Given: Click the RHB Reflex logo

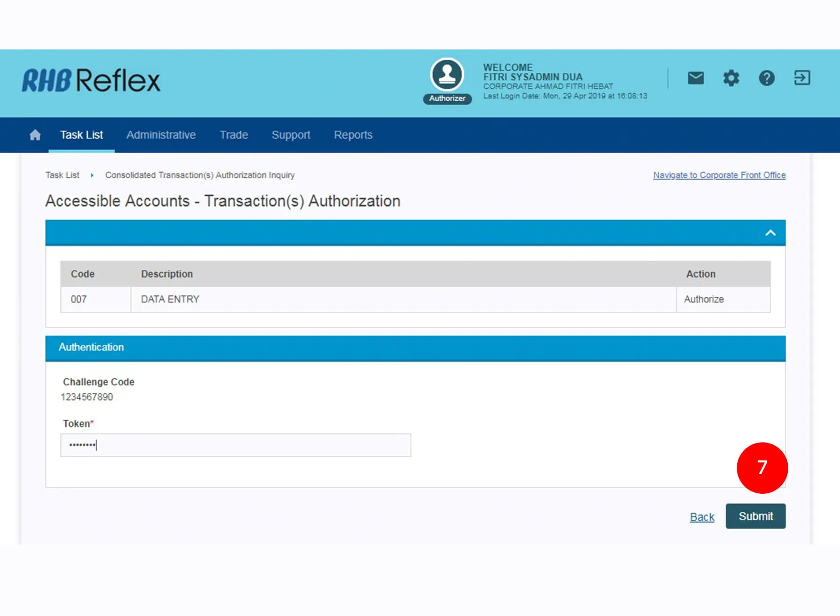Looking at the screenshot, I should 91,80.
